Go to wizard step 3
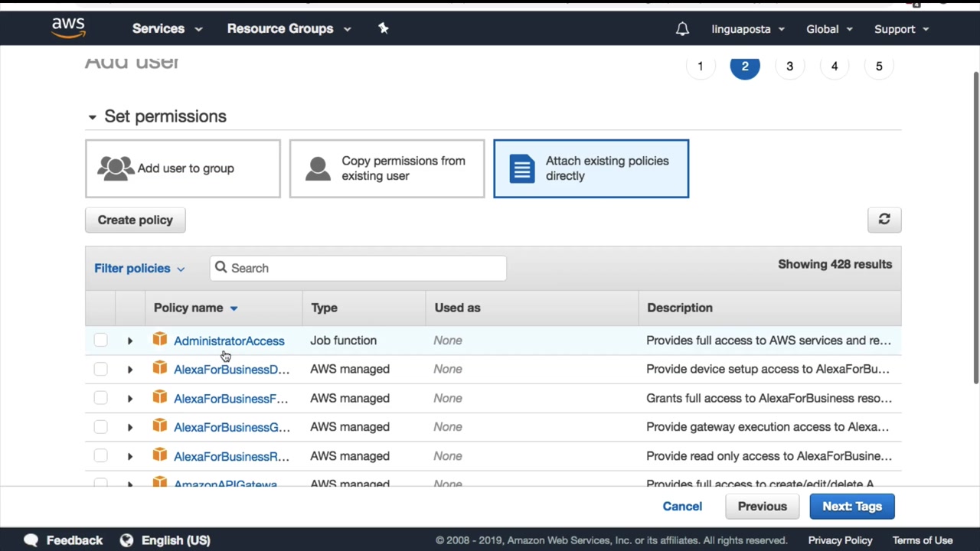The width and height of the screenshot is (980, 551). tap(789, 67)
